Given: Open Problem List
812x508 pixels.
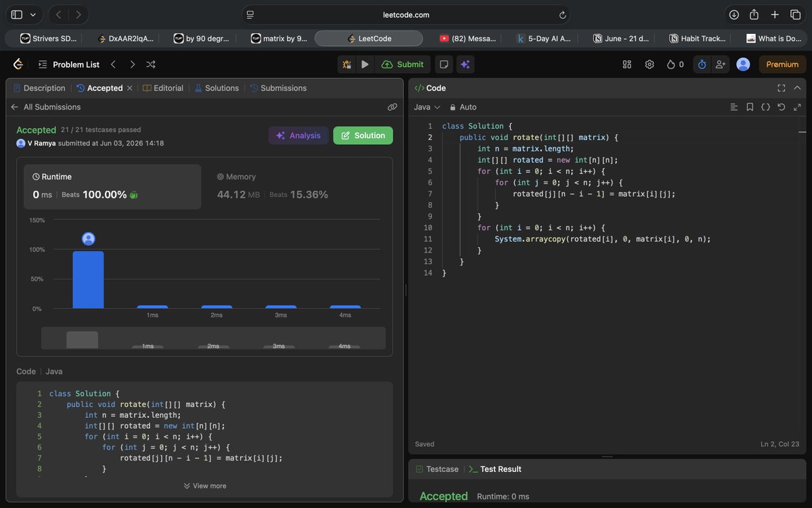Looking at the screenshot, I should 68,64.
